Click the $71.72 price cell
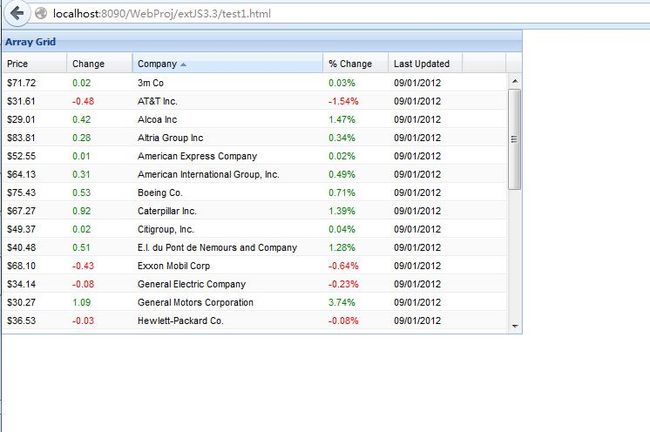Viewport: 650px width, 432px height. tap(22, 83)
